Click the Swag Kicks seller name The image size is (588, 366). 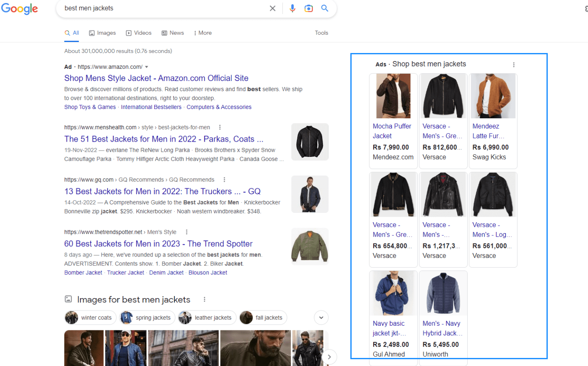489,157
